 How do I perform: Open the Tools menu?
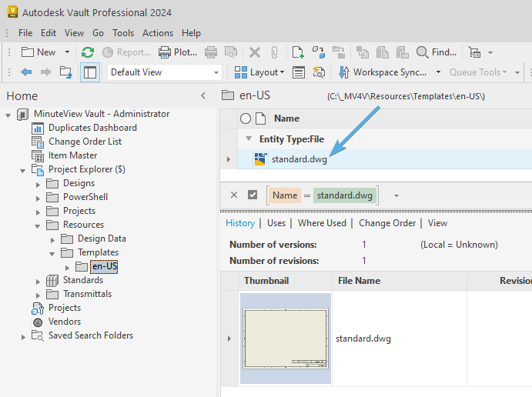tap(123, 33)
